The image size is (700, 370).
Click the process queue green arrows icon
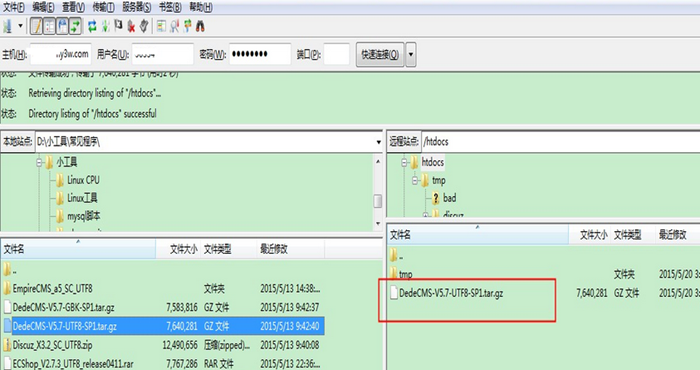(x=105, y=26)
